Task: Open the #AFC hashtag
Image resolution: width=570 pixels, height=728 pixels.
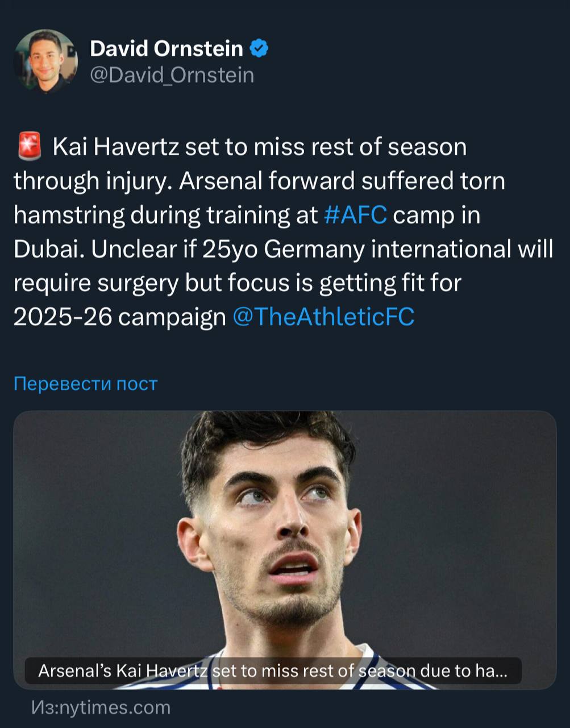Action: click(355, 215)
